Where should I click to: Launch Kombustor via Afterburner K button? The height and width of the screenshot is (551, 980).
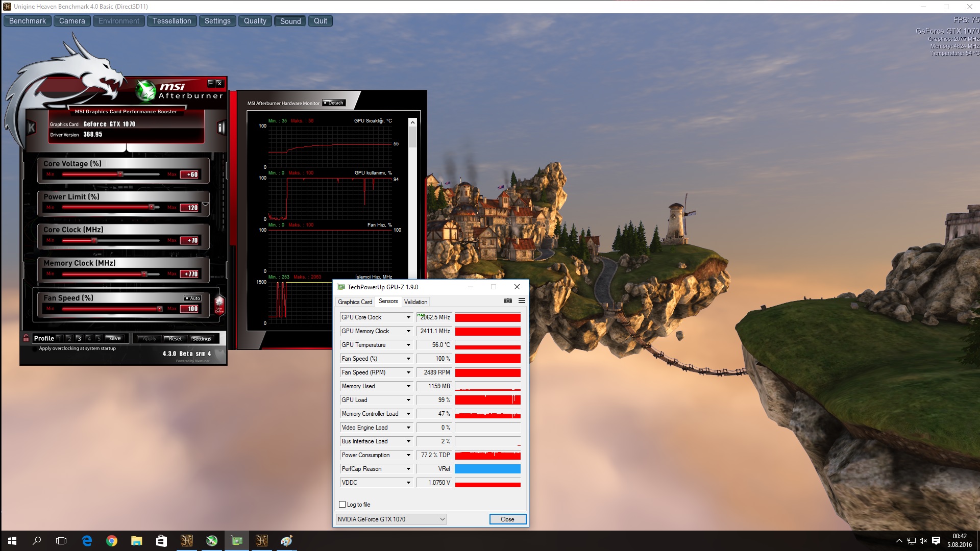point(31,128)
